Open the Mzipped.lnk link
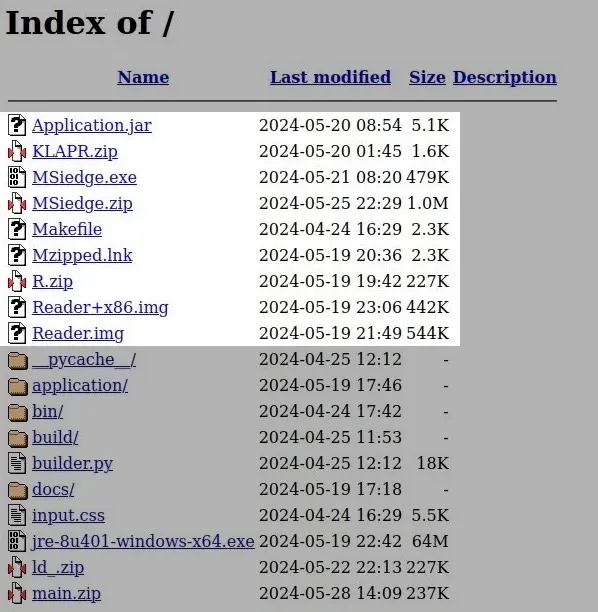598x612 pixels. (82, 255)
